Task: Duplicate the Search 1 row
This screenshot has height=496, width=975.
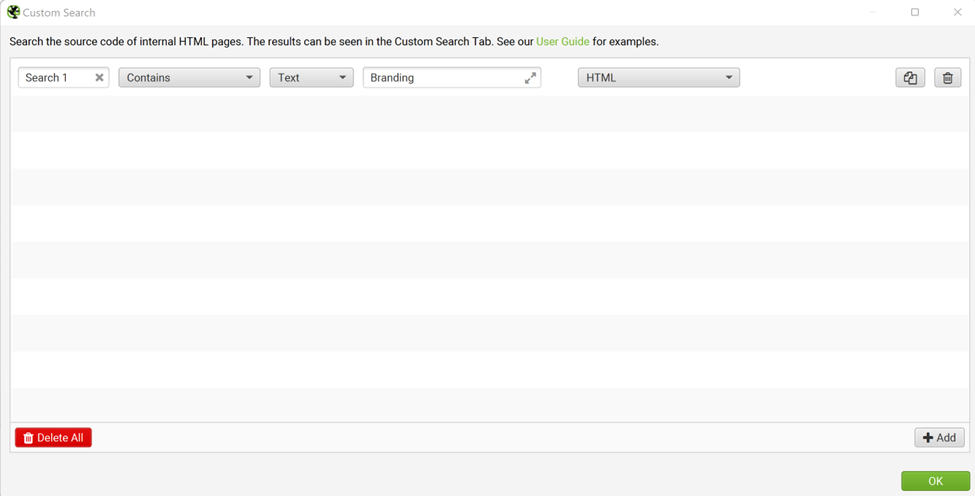Action: click(x=910, y=78)
